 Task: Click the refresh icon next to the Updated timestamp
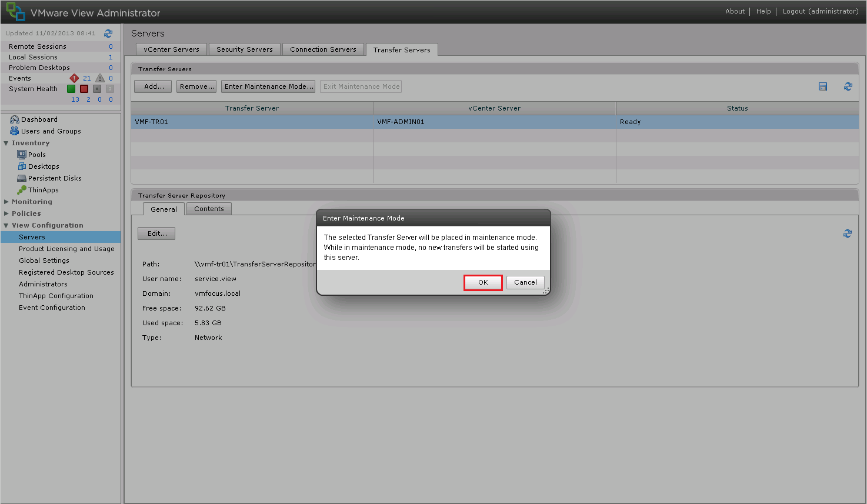tap(108, 34)
